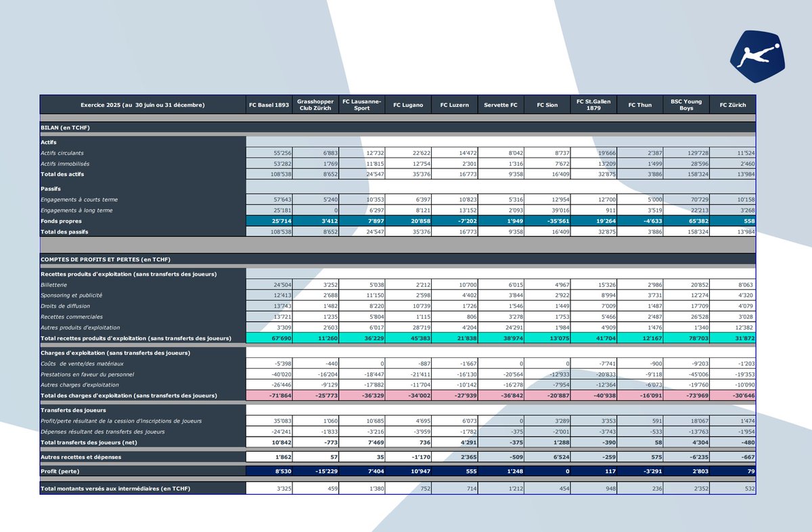Image resolution: width=812 pixels, height=532 pixels.
Task: Select Servette FC's Autres produits value 24'291
Action: 501,328
